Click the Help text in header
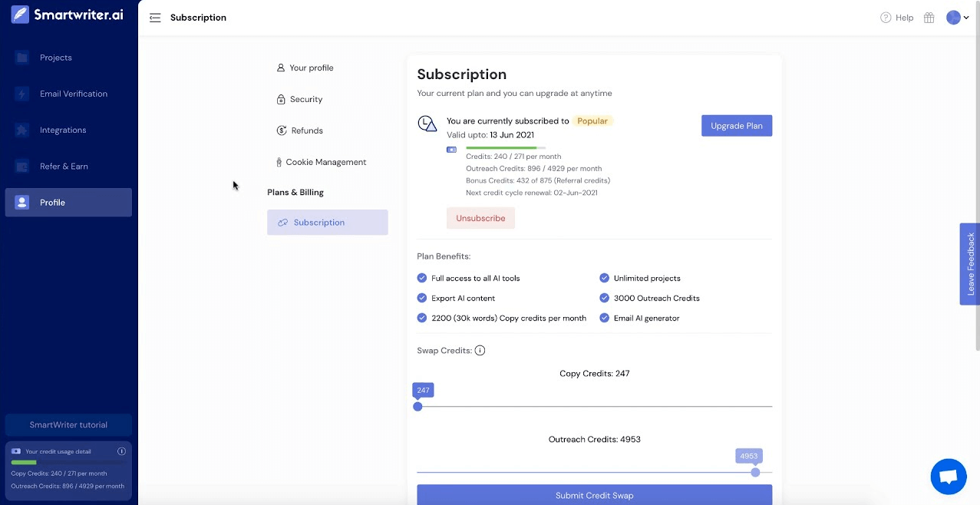 click(x=905, y=18)
